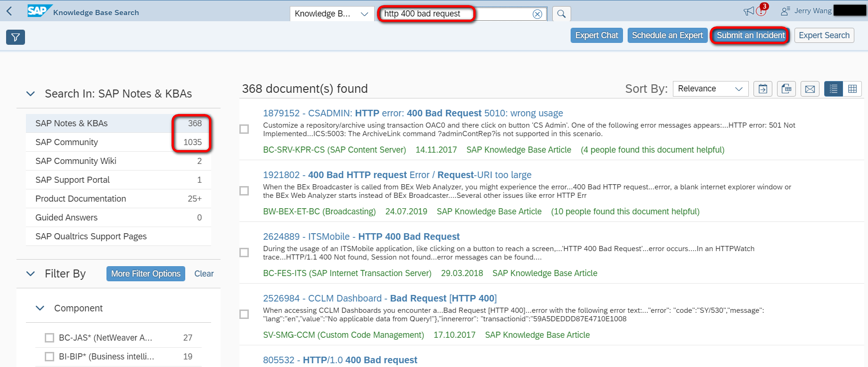The image size is (868, 367).
Task: Select SAP Community source
Action: click(x=118, y=142)
